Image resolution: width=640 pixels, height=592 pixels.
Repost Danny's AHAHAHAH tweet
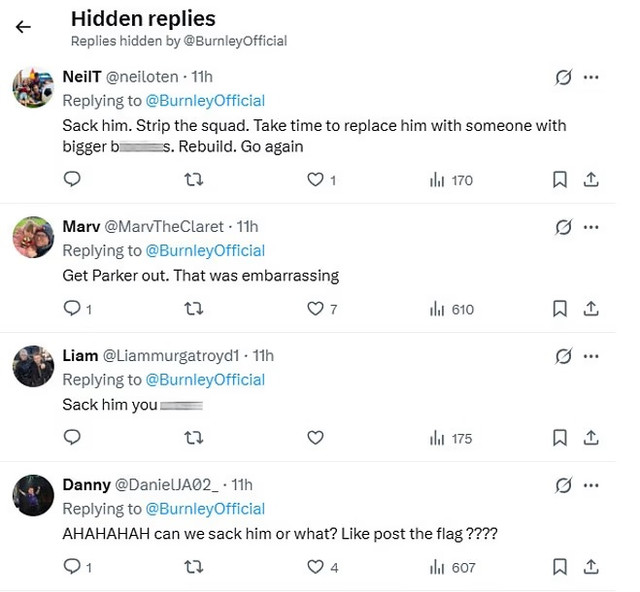point(195,567)
